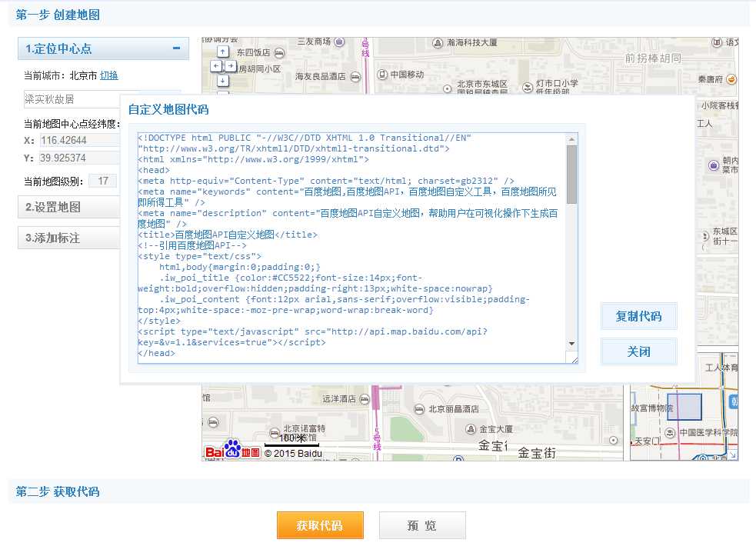Pan the map right with arrow control

[x=231, y=66]
